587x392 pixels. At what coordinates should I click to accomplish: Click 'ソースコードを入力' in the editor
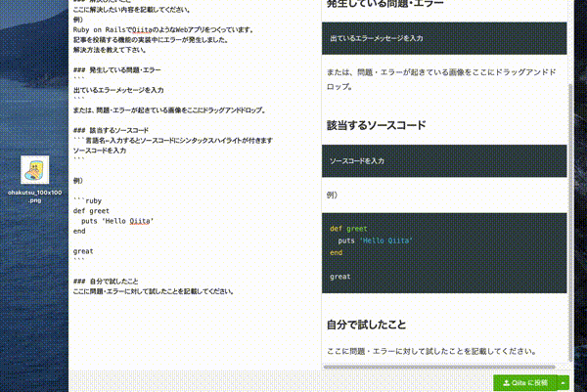[100, 151]
